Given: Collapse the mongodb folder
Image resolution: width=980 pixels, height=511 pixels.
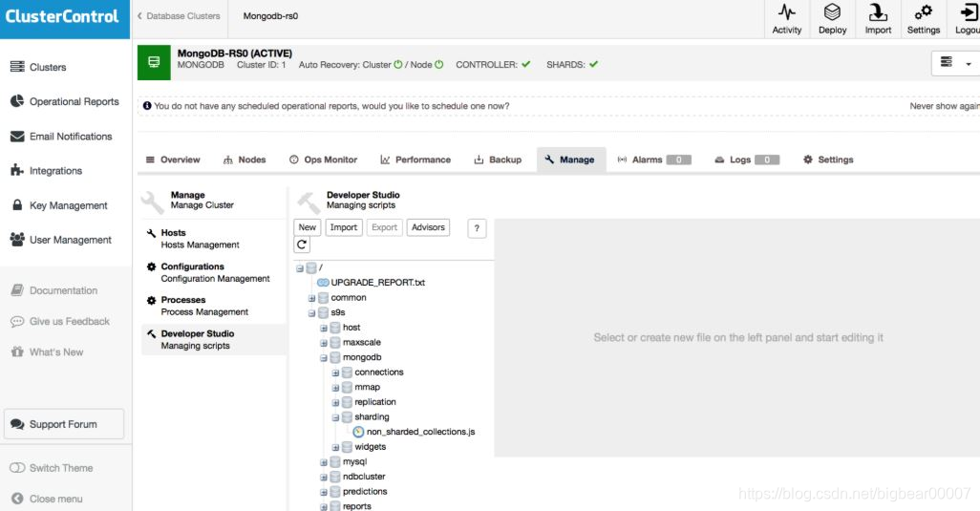Looking at the screenshot, I should (x=323, y=358).
